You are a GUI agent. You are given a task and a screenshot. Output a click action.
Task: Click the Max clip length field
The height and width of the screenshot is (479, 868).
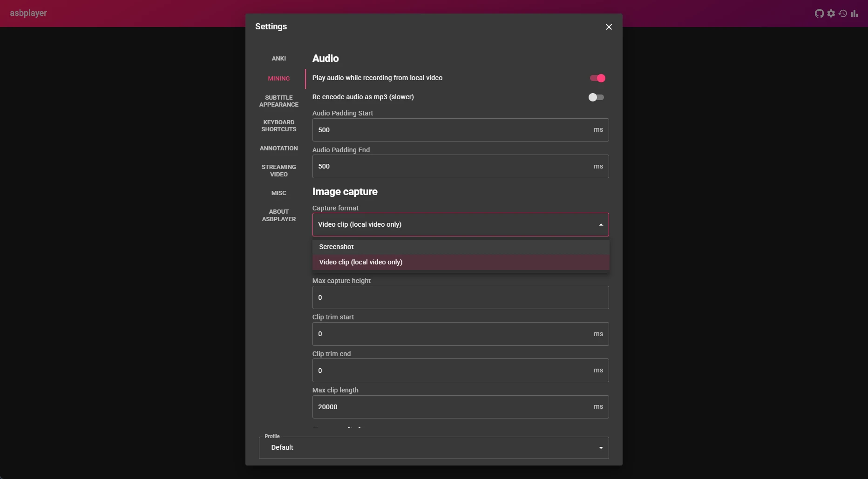[461, 407]
